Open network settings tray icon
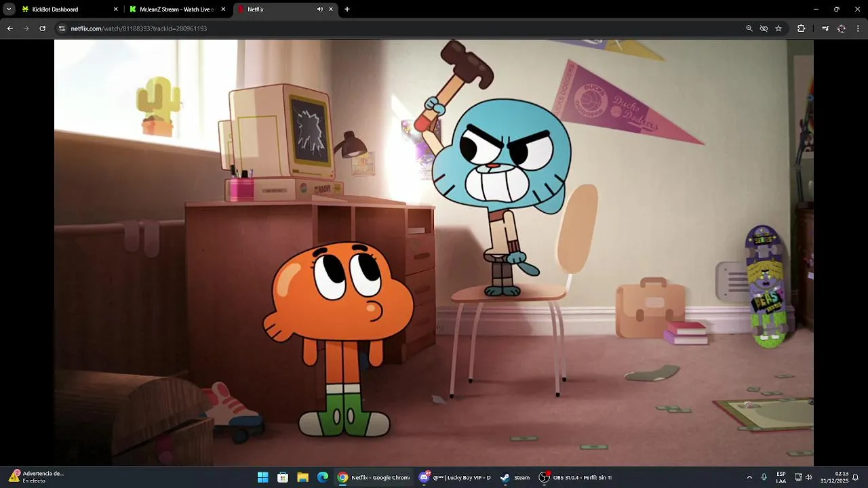Viewport: 868px width, 488px height. [798, 477]
